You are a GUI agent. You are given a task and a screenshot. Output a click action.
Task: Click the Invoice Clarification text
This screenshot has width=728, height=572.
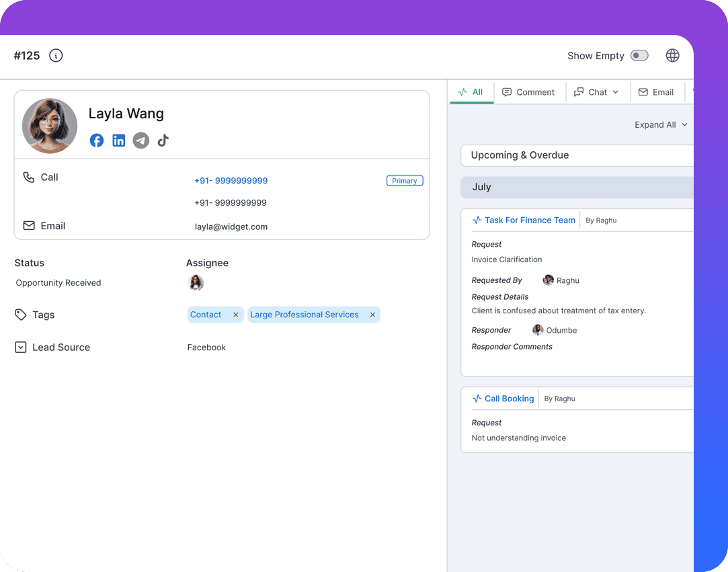point(507,259)
